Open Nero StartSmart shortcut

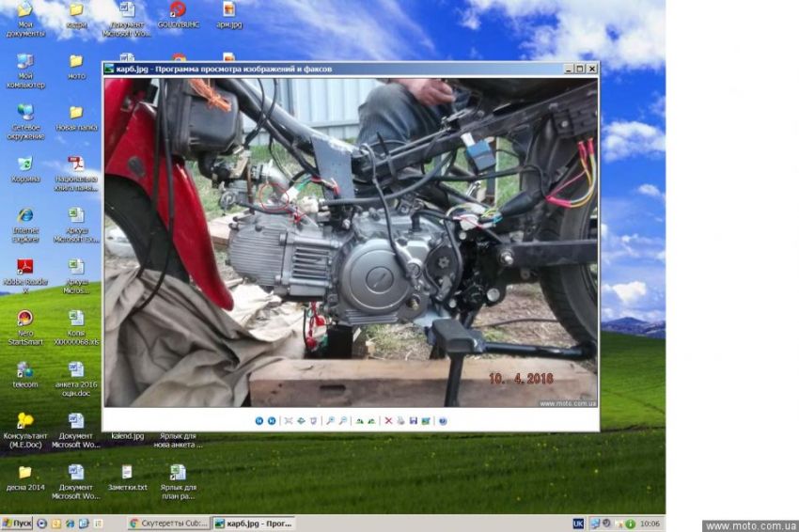(25, 328)
